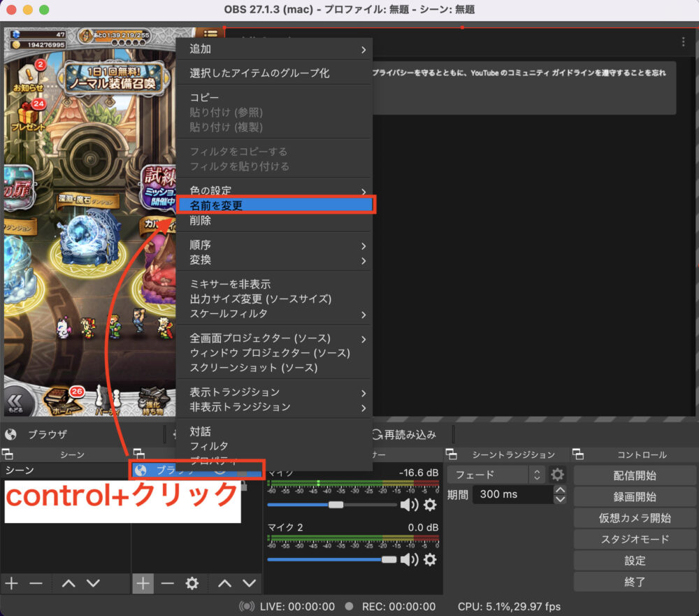Screen dimensions: 699x616
Task: Open the gear settings for the マイク 2 channel
Action: (430, 559)
